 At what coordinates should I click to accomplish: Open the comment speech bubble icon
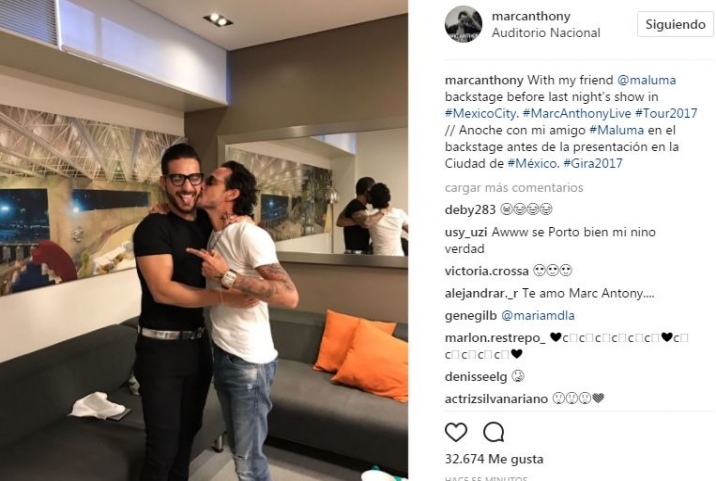[x=494, y=432]
